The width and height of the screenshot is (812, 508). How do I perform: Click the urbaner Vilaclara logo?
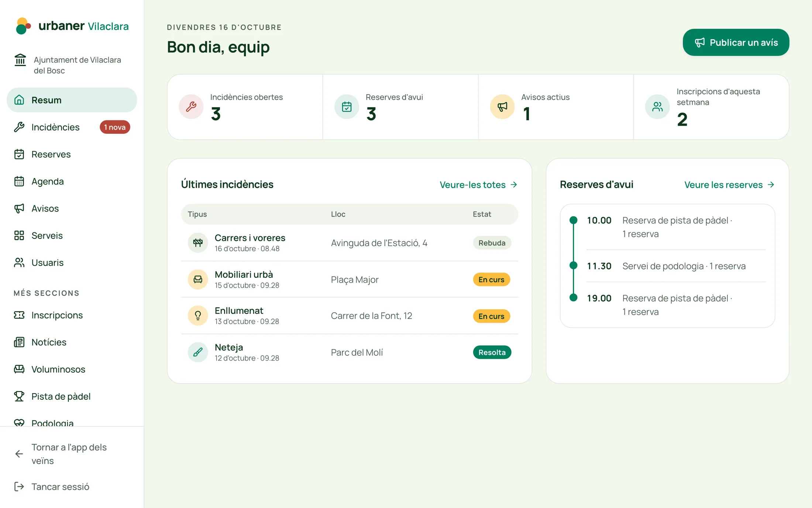[x=72, y=26]
